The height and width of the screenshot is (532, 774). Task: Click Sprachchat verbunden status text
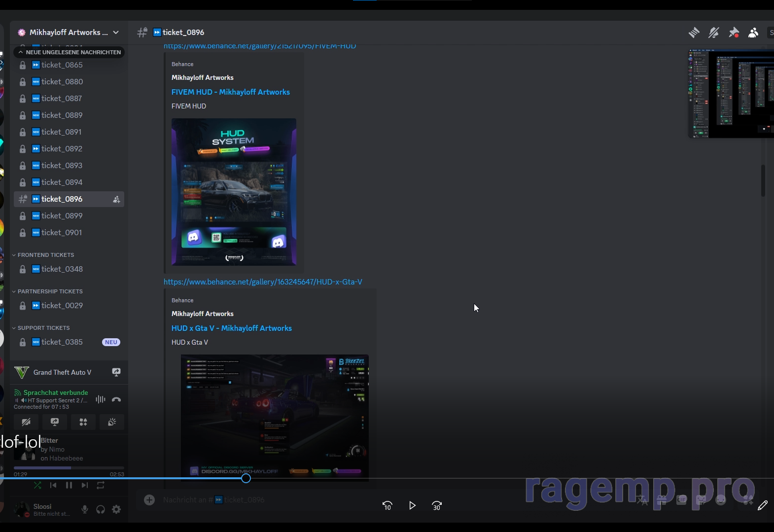tap(56, 393)
